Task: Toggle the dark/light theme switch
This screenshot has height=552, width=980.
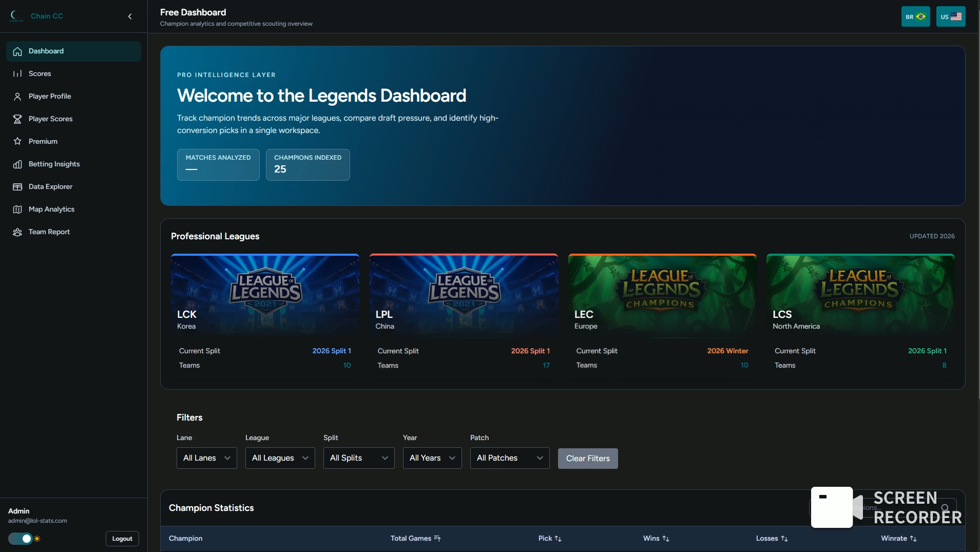Action: (21, 538)
